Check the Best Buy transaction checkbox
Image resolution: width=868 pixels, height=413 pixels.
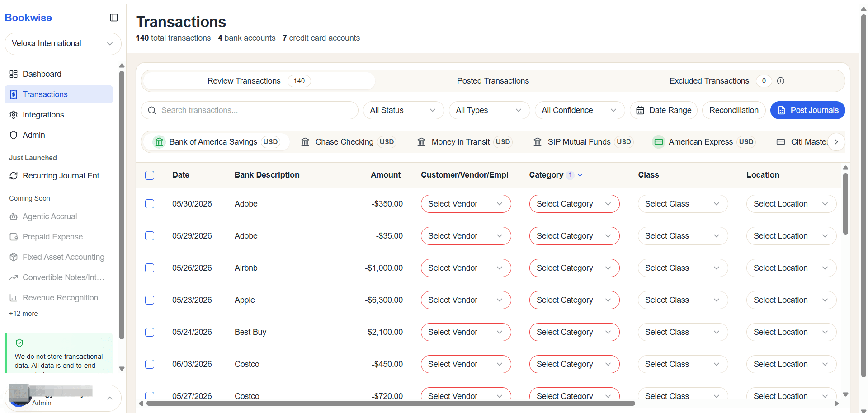(150, 332)
